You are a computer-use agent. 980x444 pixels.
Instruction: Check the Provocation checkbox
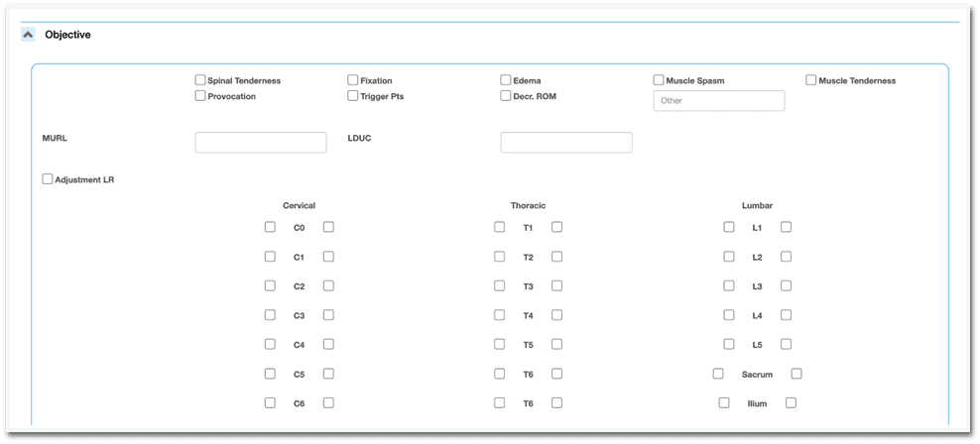200,96
